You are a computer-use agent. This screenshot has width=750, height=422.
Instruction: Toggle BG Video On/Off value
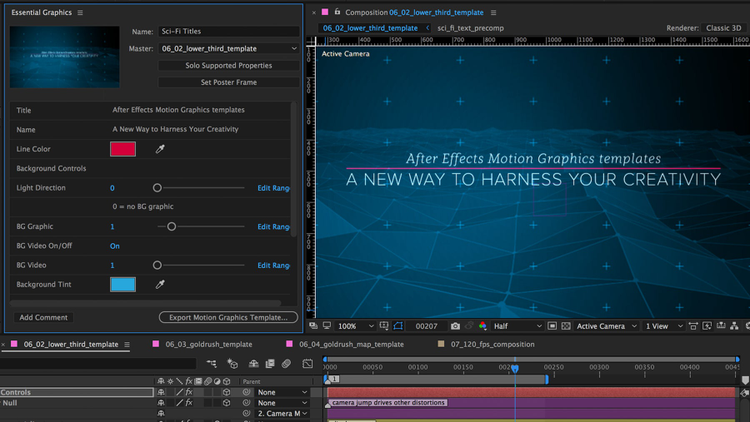115,246
